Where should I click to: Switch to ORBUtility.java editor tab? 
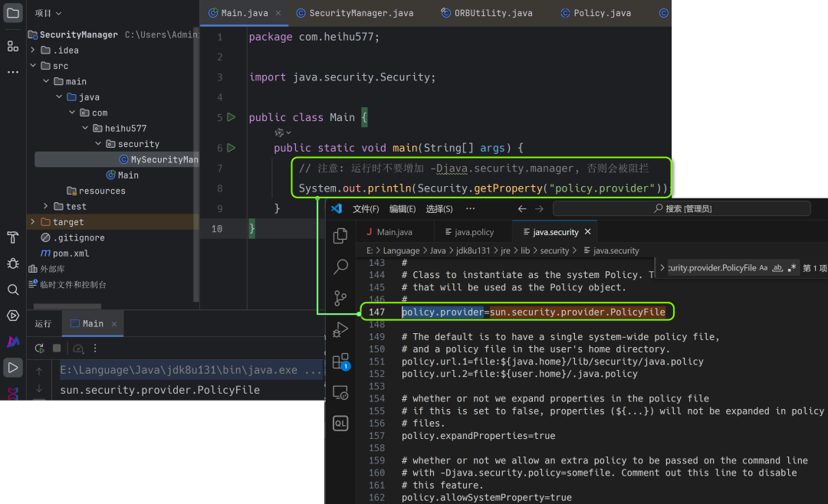coord(487,13)
